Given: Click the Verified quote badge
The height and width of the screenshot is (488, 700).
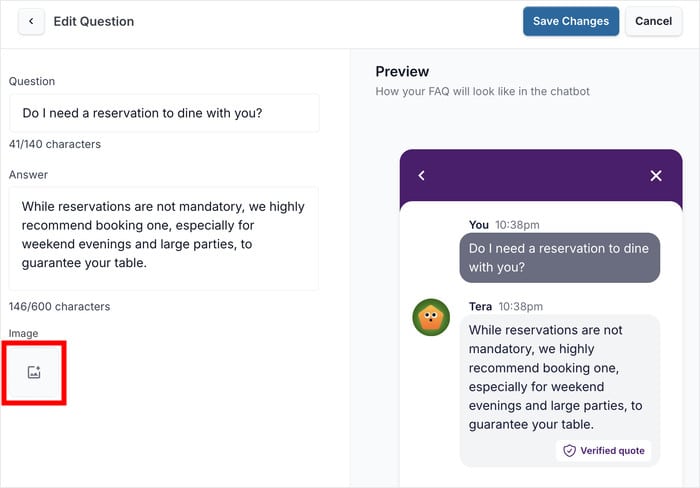Looking at the screenshot, I should click(x=604, y=450).
